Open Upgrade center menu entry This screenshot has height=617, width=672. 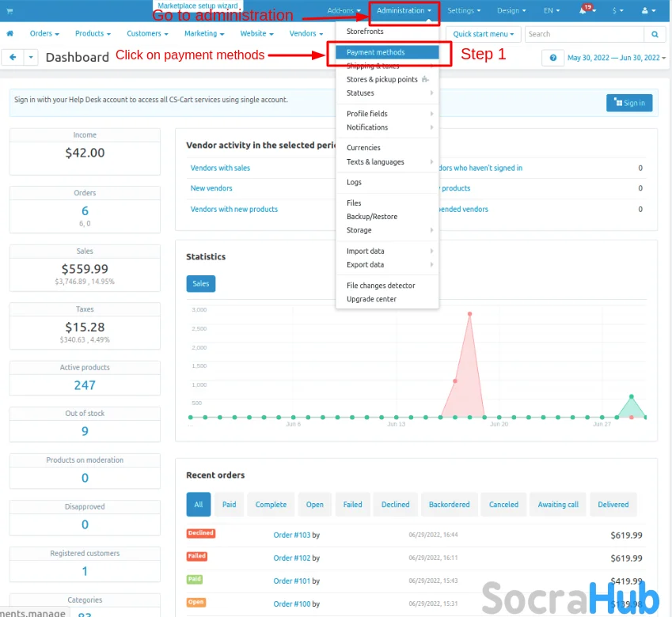(x=371, y=299)
